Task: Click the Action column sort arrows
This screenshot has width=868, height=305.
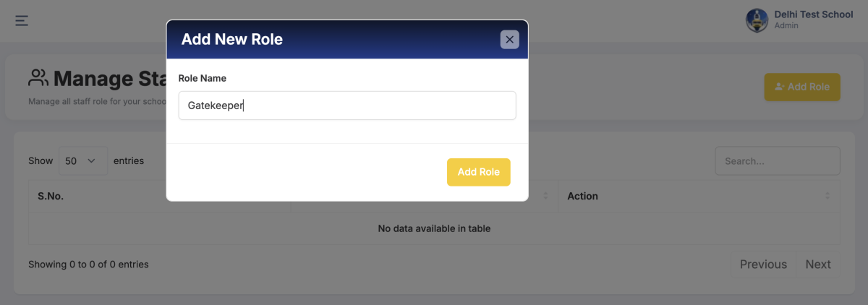Action: (827, 196)
